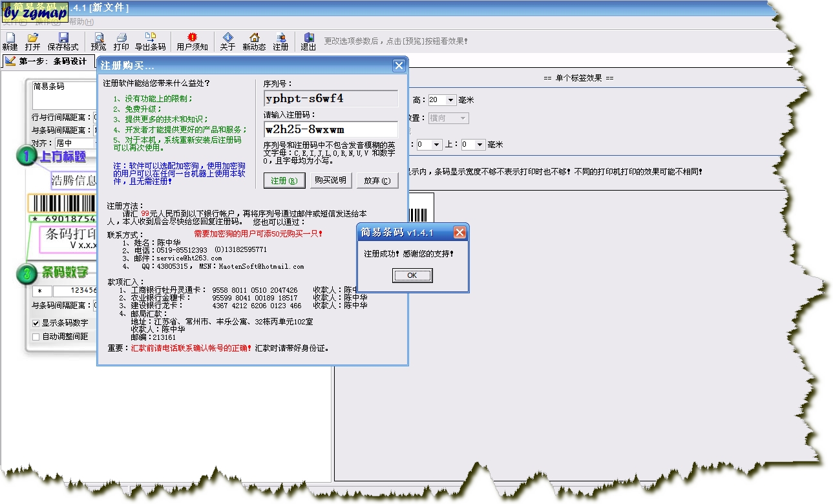
Task: Click the 注册(R) button in the dialog
Action: click(x=284, y=180)
